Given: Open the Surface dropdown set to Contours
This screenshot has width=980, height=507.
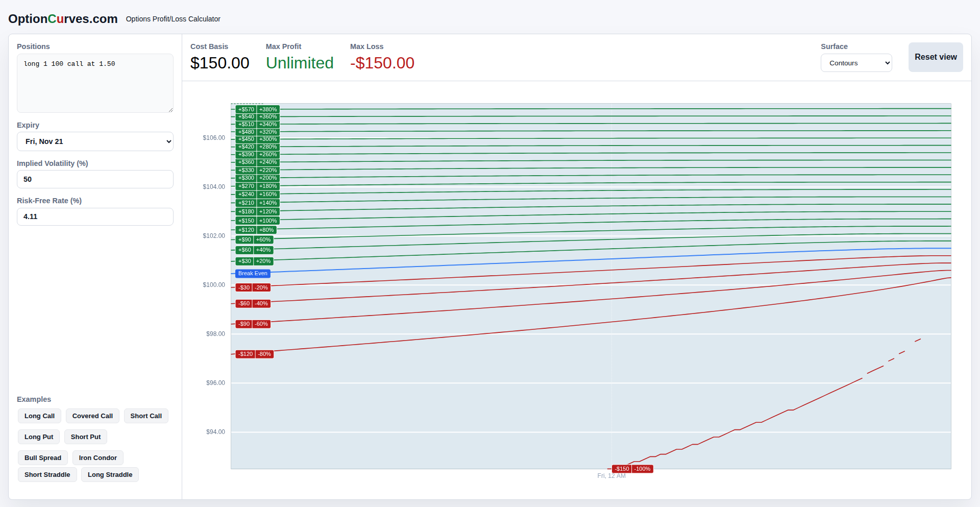Looking at the screenshot, I should pyautogui.click(x=856, y=63).
